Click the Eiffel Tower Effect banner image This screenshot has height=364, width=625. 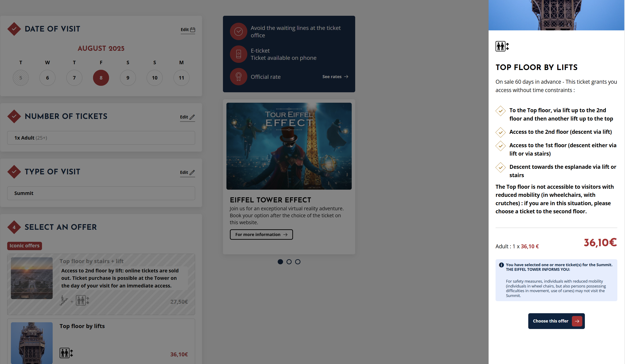(x=289, y=146)
